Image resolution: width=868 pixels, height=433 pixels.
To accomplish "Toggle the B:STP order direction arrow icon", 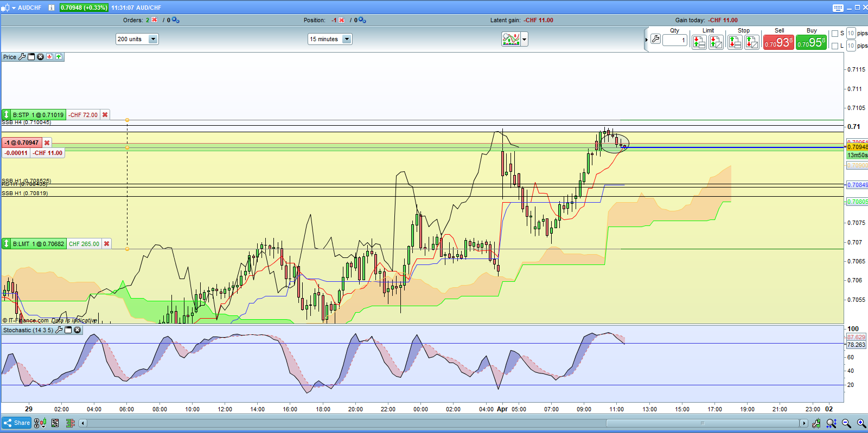I will (x=7, y=115).
